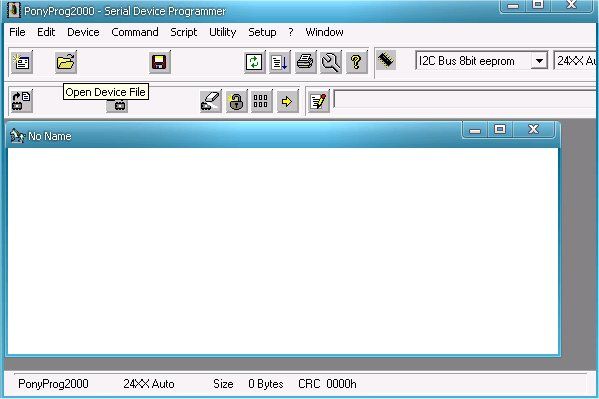The width and height of the screenshot is (599, 399).
Task: Click the Read Device icon
Action: pos(22,101)
